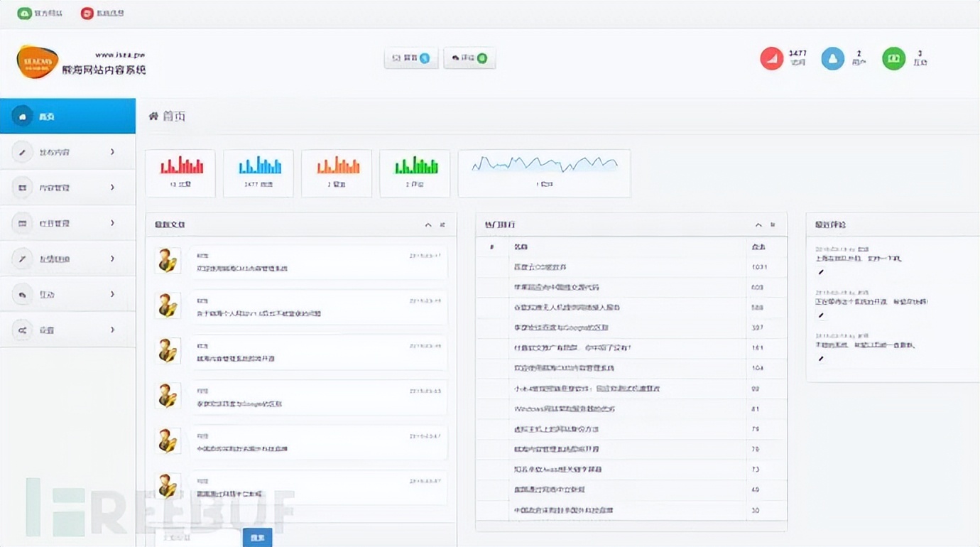Click the gear icon on the 最新文档 panel
Viewport: 980px width, 547px height.
click(442, 224)
